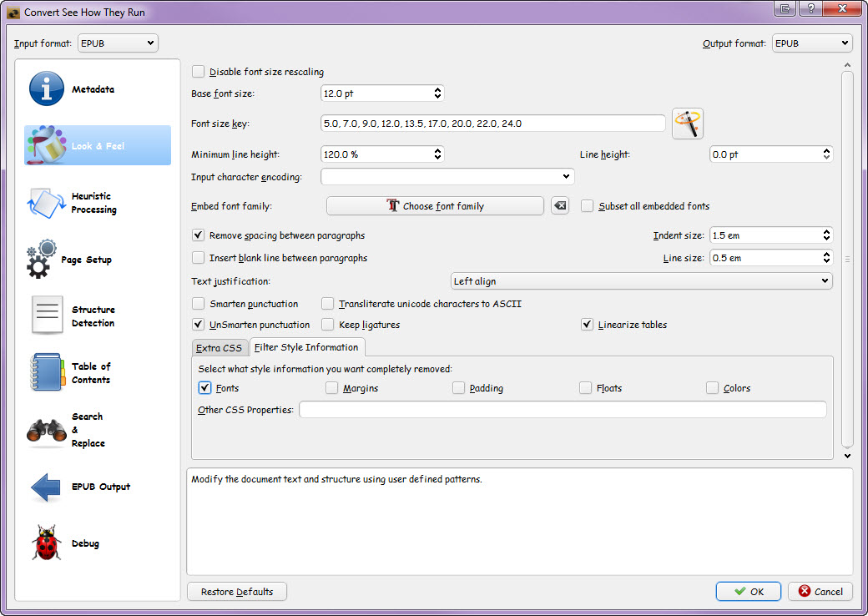
Task: Select the Look & Feel paint bucket icon
Action: (x=47, y=145)
